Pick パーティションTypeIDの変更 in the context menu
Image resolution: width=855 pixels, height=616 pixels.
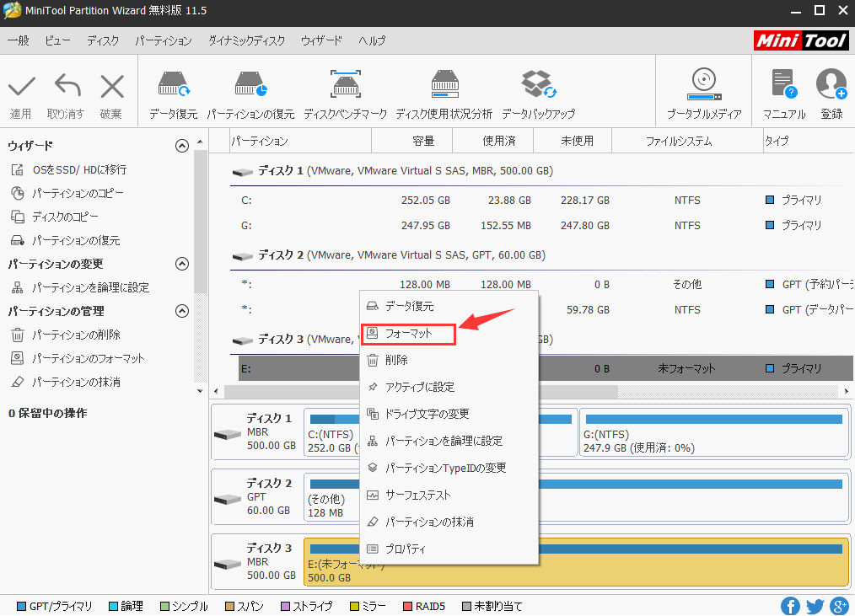point(449,468)
